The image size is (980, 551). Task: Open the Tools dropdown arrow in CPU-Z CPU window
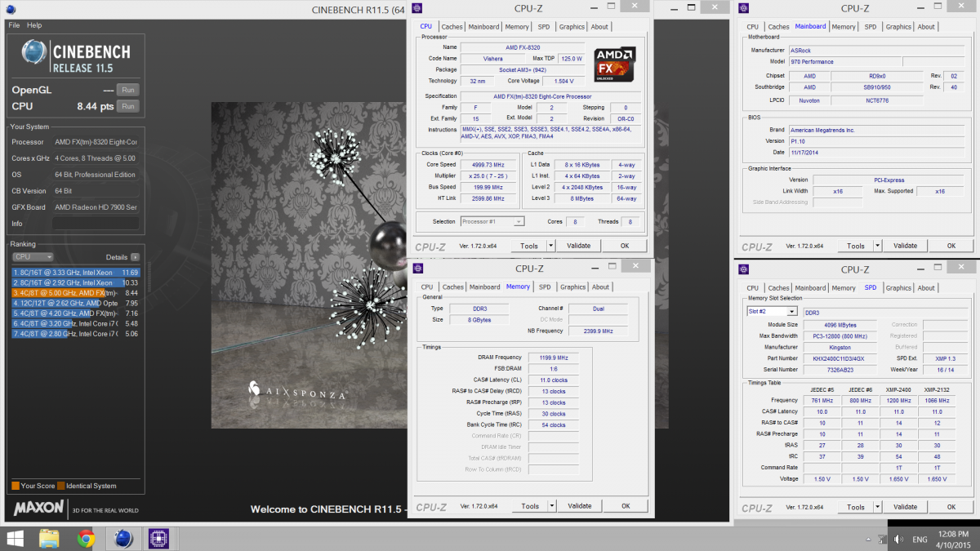pyautogui.click(x=550, y=246)
